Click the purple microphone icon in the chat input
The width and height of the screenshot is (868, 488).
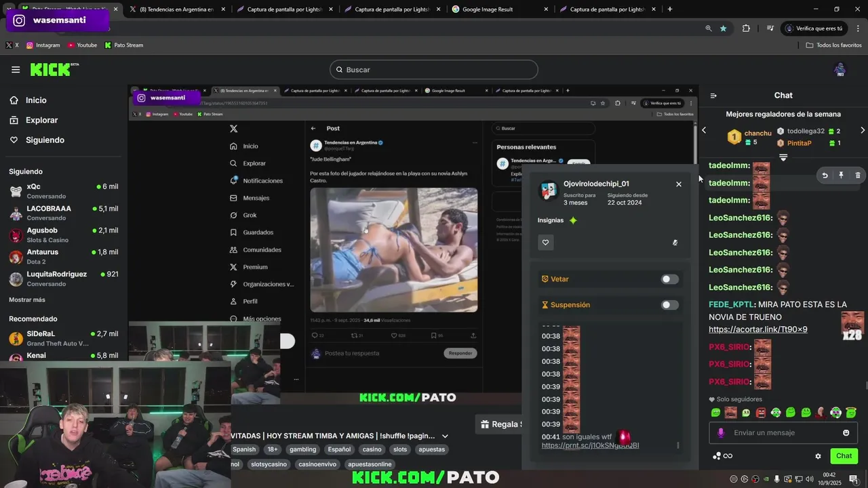click(x=721, y=433)
